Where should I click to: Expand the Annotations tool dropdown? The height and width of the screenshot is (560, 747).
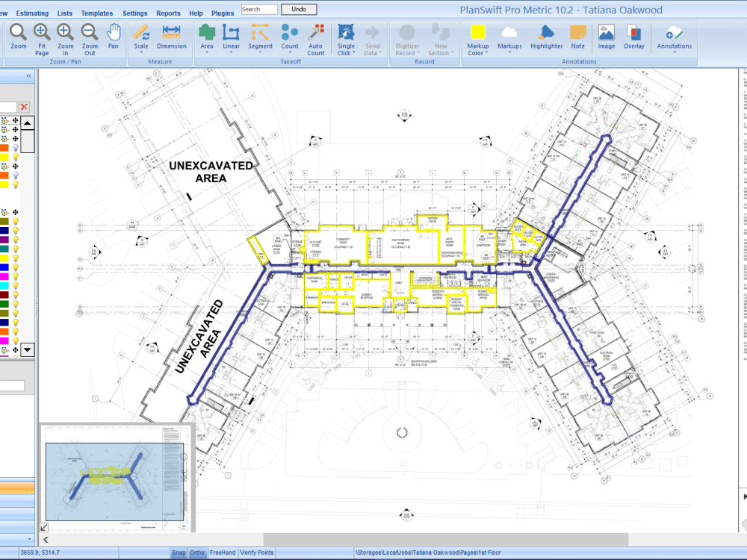674,52
